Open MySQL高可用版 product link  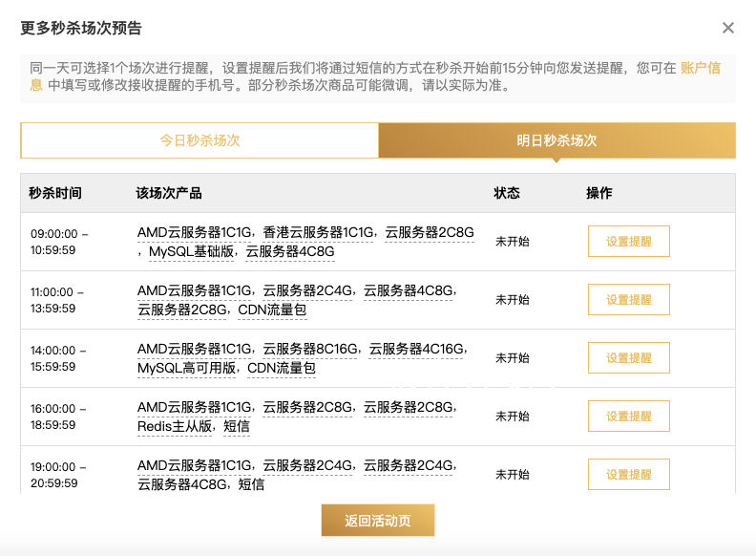186,368
